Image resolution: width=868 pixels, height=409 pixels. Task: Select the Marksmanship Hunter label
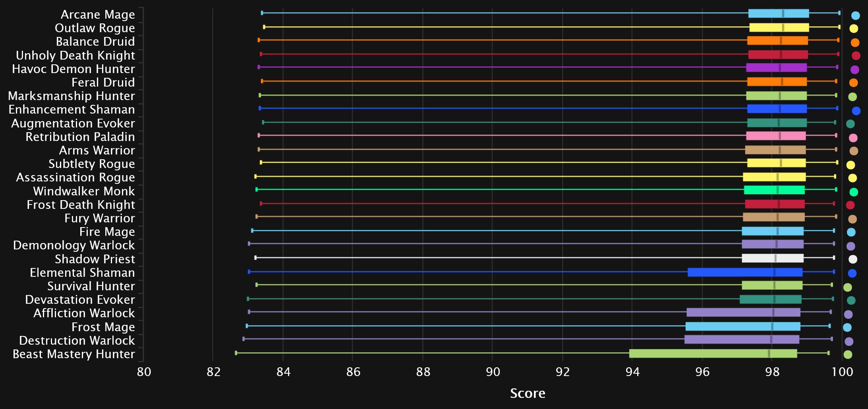point(72,96)
